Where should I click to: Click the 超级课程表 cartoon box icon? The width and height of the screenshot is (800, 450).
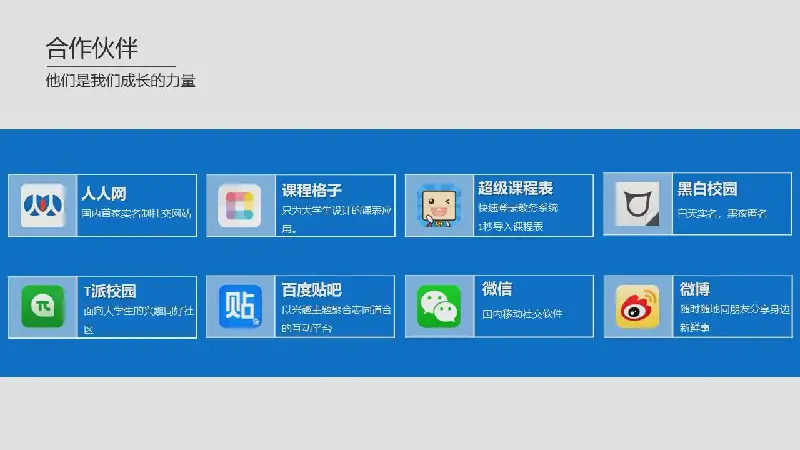click(x=439, y=206)
